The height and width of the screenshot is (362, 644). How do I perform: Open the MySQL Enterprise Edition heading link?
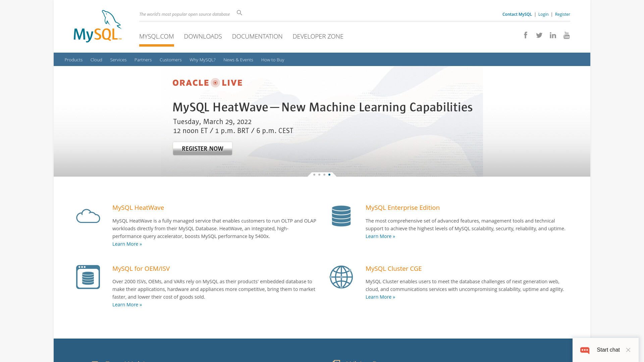click(402, 207)
